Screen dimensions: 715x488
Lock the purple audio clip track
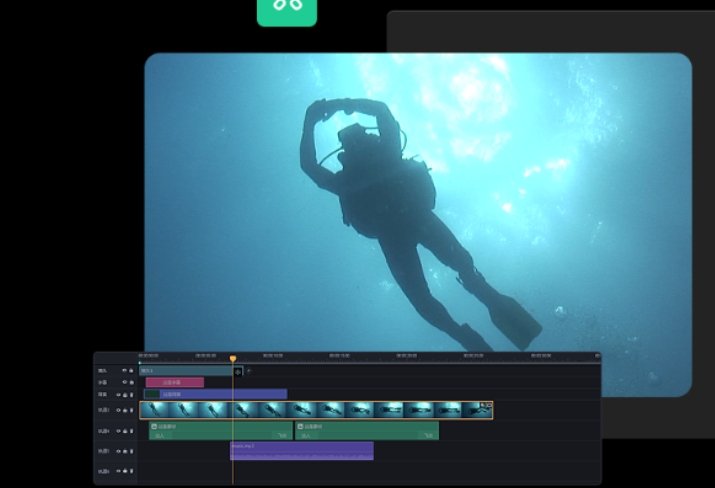point(125,451)
